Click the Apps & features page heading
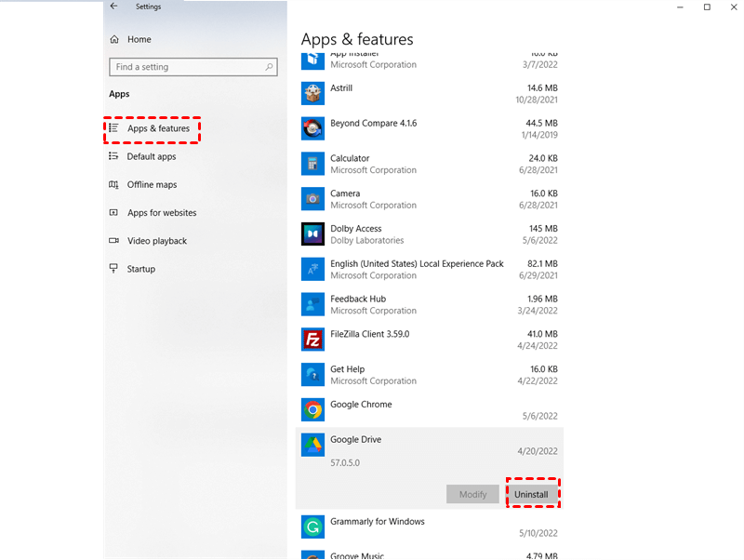This screenshot has width=744, height=560. 357,39
